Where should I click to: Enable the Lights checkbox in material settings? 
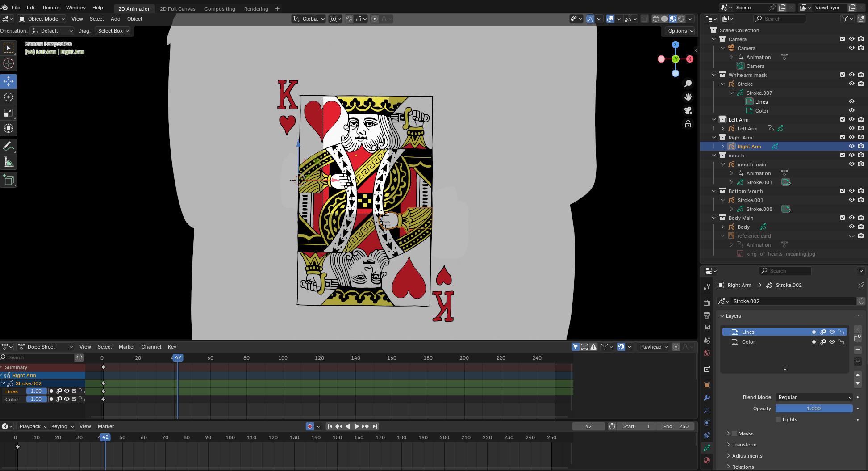778,420
